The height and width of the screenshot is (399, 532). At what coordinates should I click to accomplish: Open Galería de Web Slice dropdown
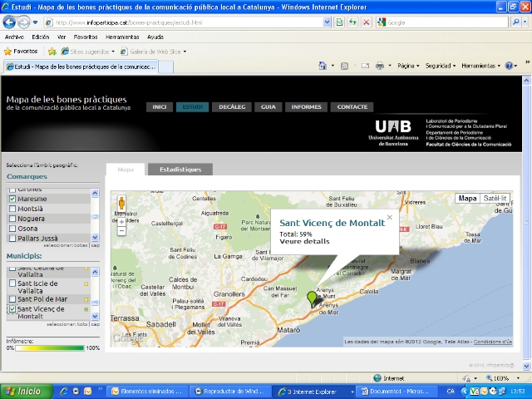tap(185, 52)
